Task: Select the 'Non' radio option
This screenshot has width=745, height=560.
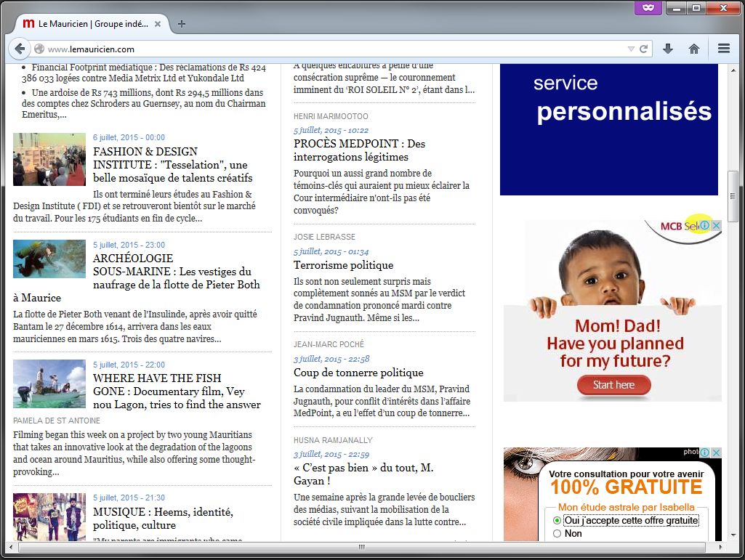Action: tap(557, 533)
